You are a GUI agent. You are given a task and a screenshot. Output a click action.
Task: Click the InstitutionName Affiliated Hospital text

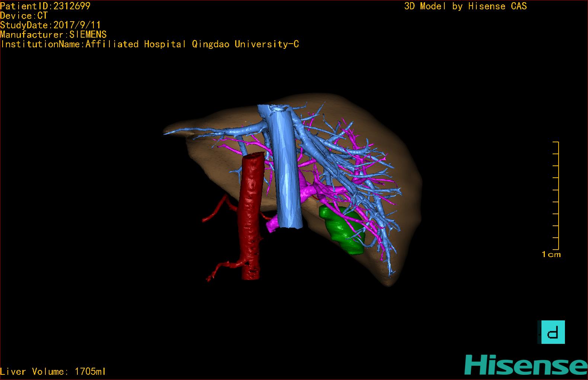150,44
